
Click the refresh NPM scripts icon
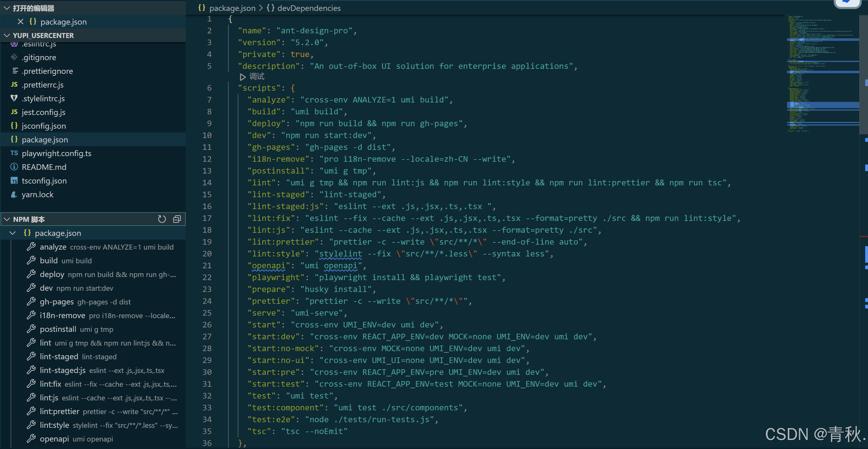click(x=162, y=219)
